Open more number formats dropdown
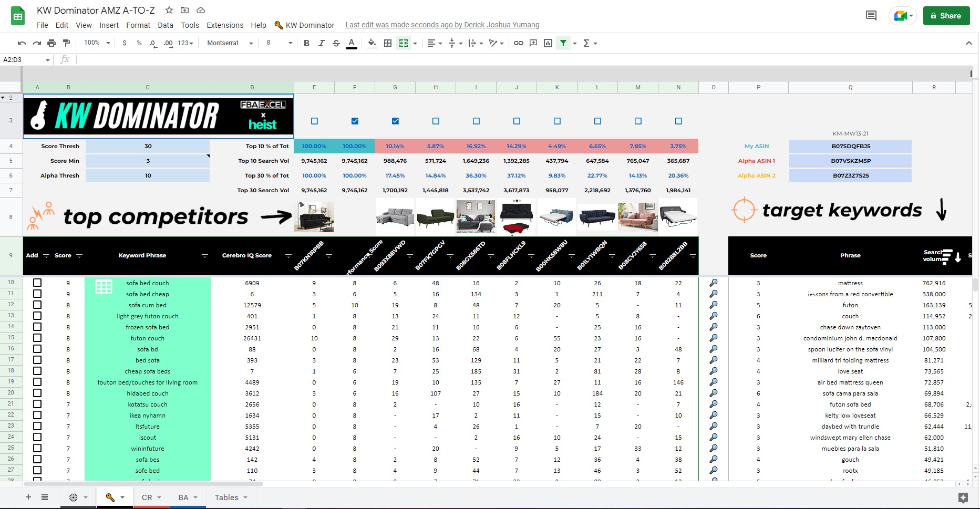This screenshot has height=509, width=980. pos(185,43)
